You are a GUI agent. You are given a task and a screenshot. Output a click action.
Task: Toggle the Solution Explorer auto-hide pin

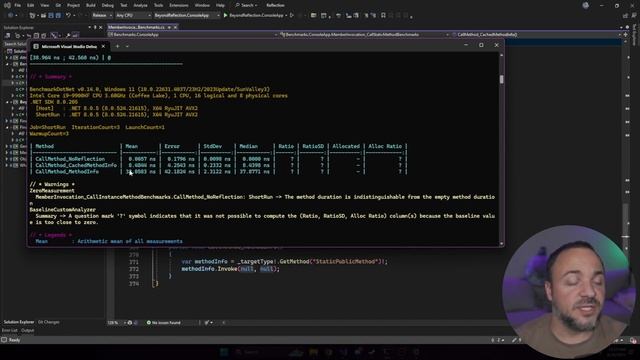point(95,27)
